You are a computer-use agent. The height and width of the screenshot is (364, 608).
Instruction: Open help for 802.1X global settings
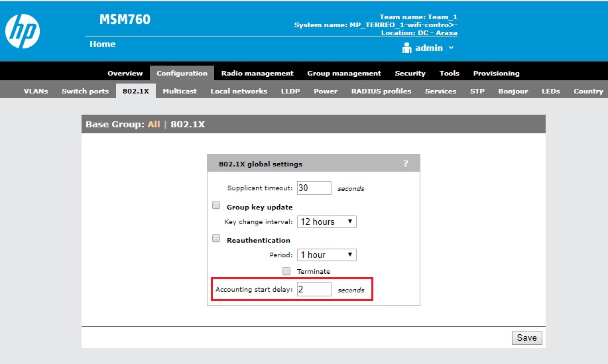tap(406, 163)
